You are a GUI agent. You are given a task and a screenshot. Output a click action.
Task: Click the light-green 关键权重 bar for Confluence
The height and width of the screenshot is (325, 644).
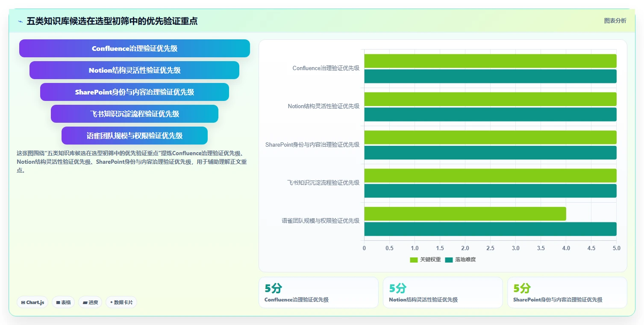[x=490, y=61]
